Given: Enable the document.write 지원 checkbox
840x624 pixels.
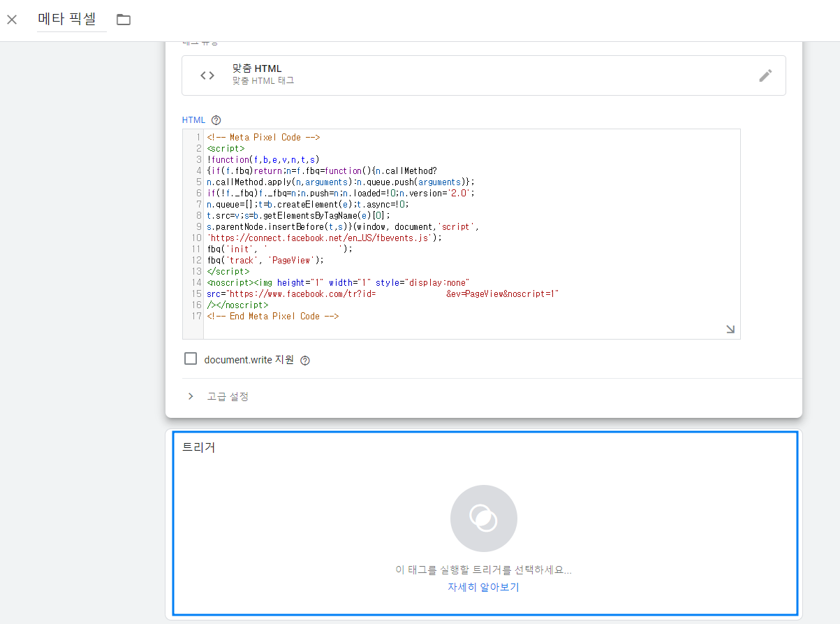Looking at the screenshot, I should coord(191,359).
